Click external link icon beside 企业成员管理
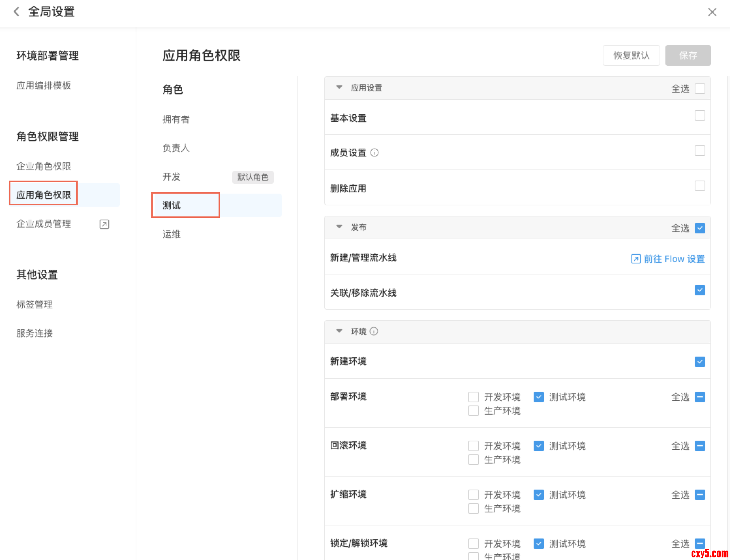This screenshot has height=560, width=730. (104, 224)
